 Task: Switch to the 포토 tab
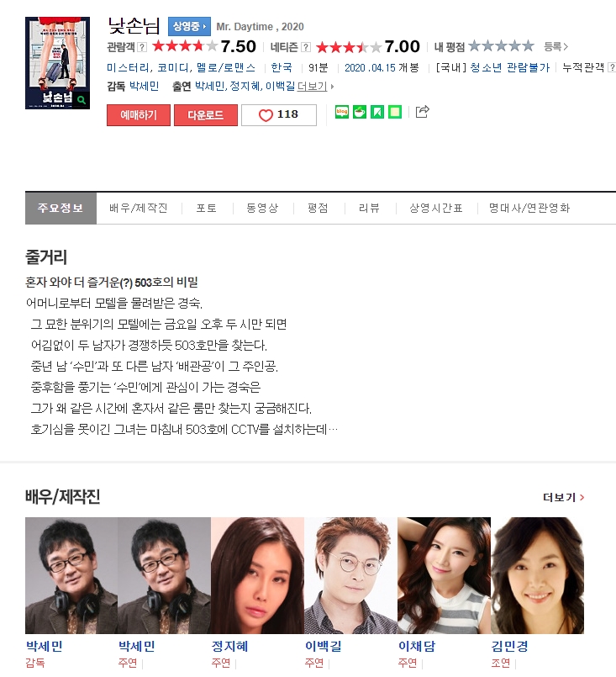(207, 208)
